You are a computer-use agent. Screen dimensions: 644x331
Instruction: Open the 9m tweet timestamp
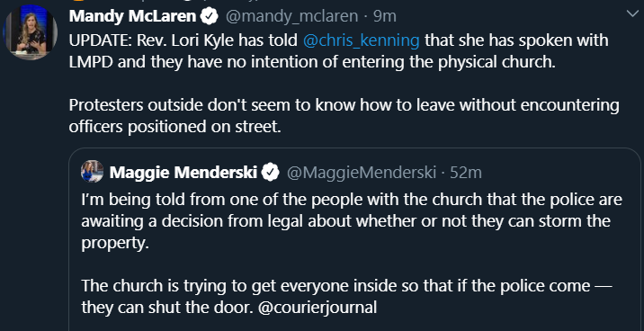384,16
